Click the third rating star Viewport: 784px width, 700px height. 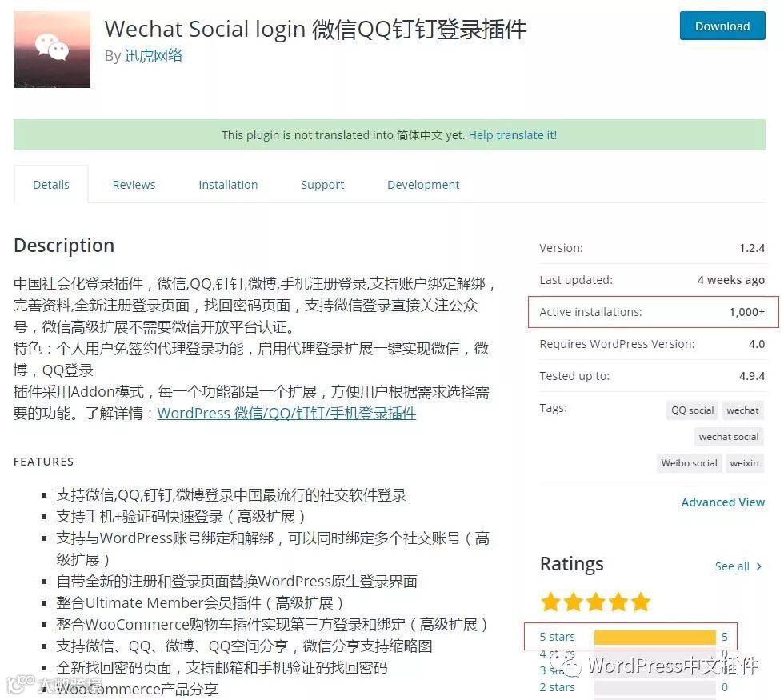click(x=595, y=602)
